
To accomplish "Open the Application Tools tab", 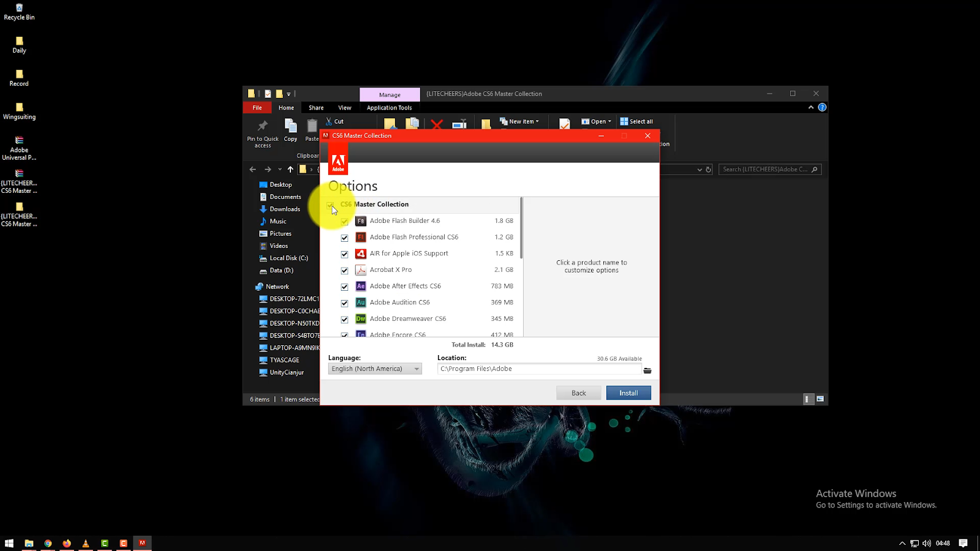I will tap(390, 108).
